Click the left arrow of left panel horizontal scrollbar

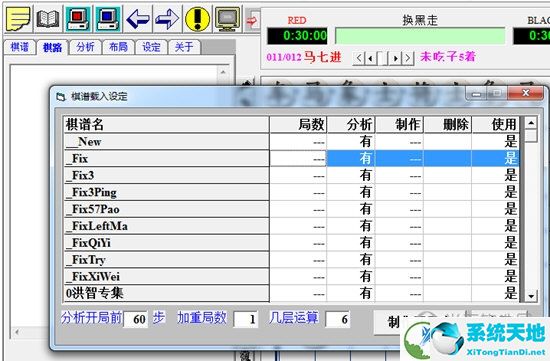pos(17,332)
